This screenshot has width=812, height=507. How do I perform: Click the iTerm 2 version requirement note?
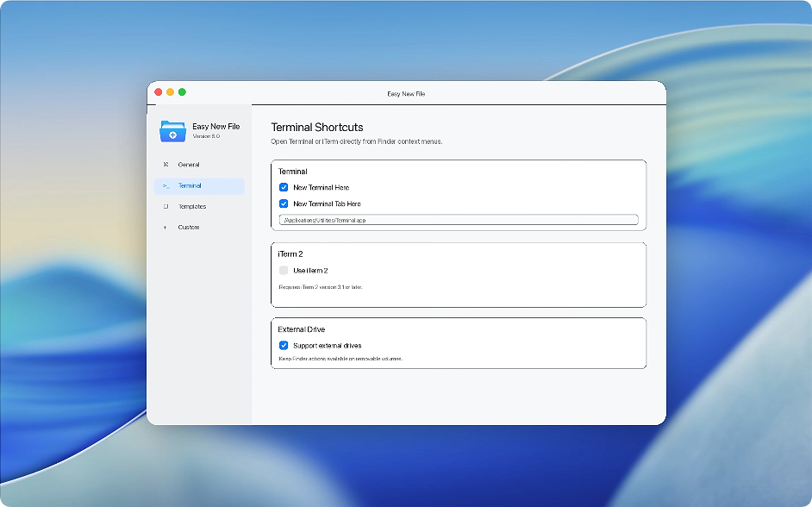321,287
